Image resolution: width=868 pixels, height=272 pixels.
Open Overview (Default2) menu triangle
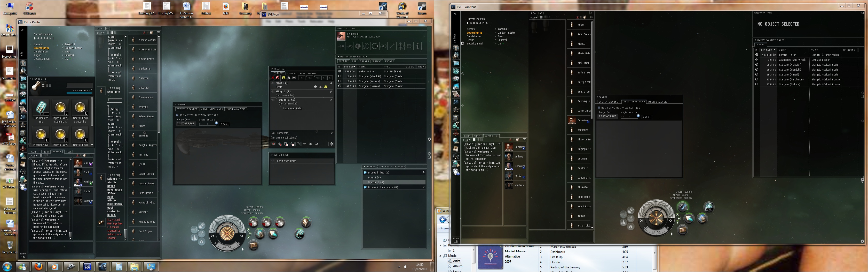[x=338, y=57]
